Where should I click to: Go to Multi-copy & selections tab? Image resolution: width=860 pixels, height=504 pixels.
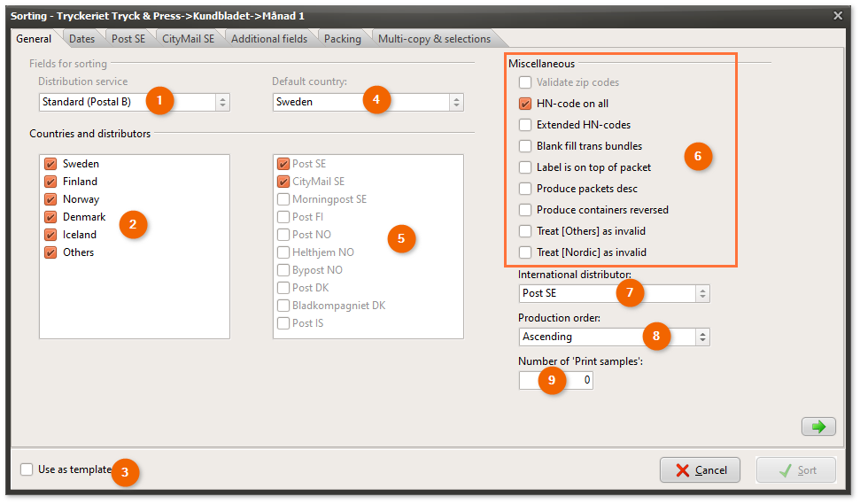434,39
